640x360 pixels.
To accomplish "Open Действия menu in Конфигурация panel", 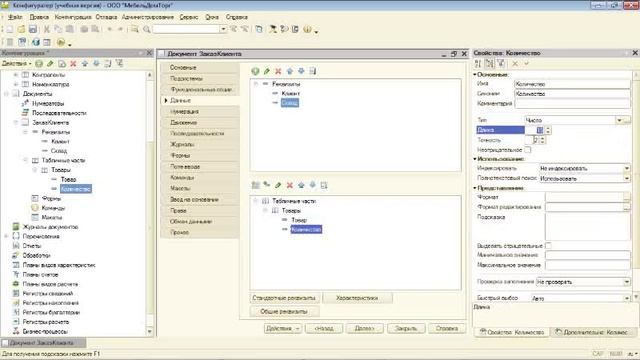I will click(16, 64).
